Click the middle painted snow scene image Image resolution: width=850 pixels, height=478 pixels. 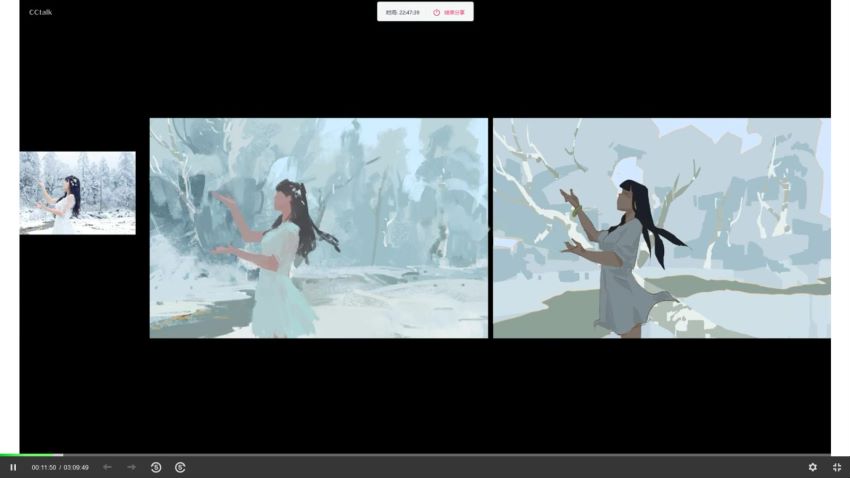319,228
